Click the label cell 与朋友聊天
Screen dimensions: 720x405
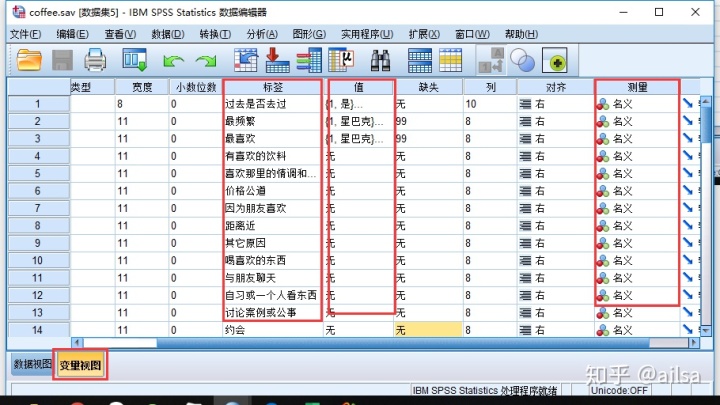coord(273,278)
